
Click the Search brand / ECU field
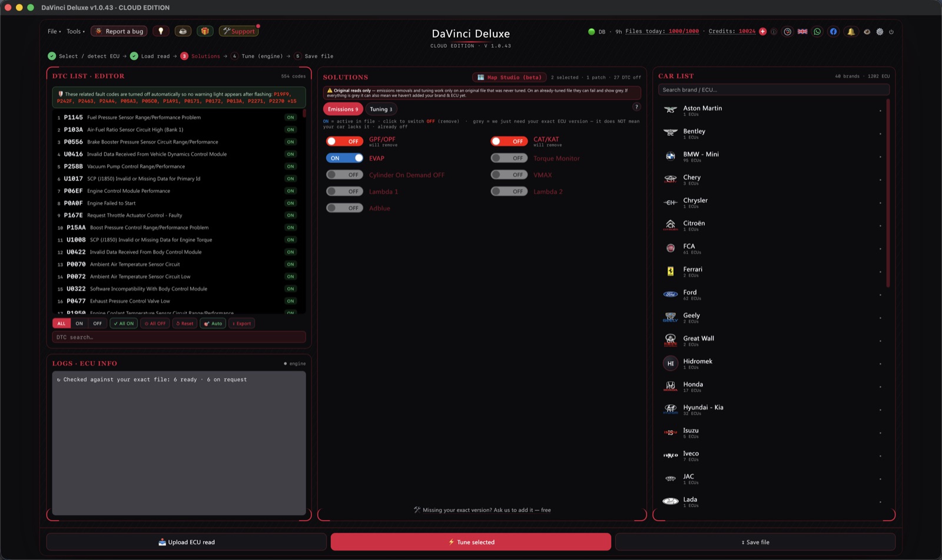pyautogui.click(x=774, y=90)
